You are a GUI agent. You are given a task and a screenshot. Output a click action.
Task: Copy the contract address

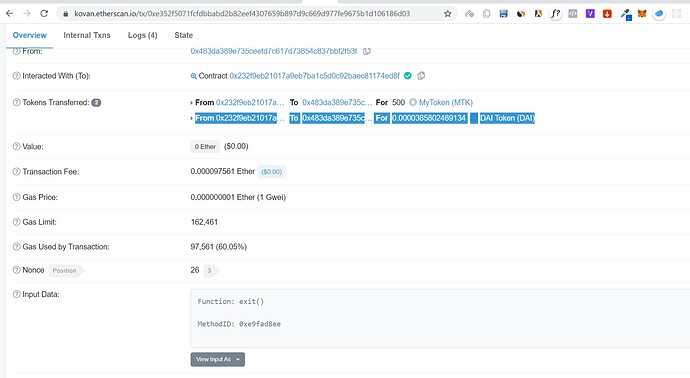coord(421,76)
